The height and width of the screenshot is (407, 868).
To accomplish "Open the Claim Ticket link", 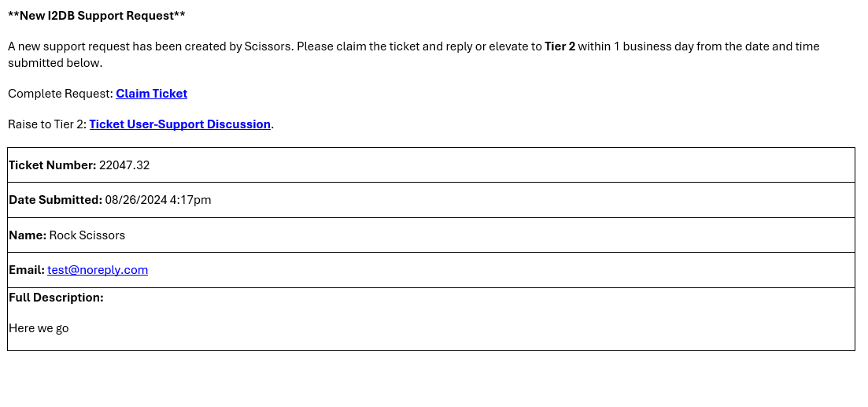I will pyautogui.click(x=152, y=94).
